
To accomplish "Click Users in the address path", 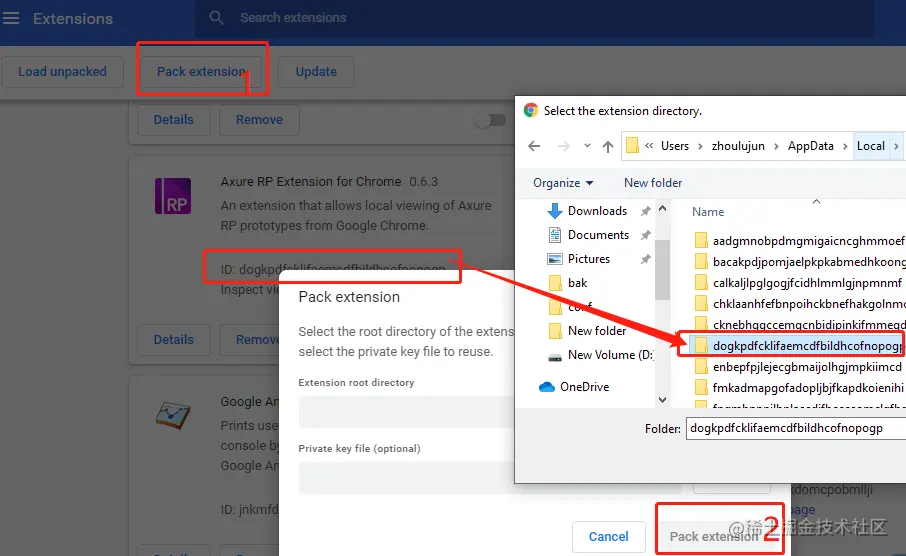I will coord(675,146).
